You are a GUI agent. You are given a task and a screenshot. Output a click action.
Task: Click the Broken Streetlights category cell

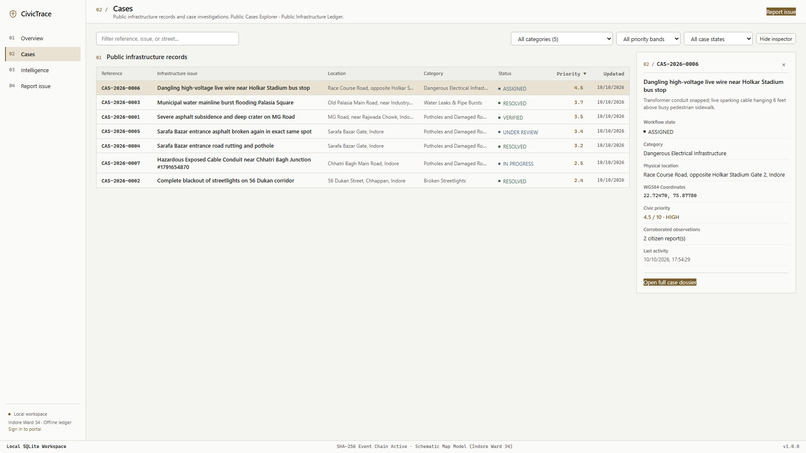click(445, 180)
